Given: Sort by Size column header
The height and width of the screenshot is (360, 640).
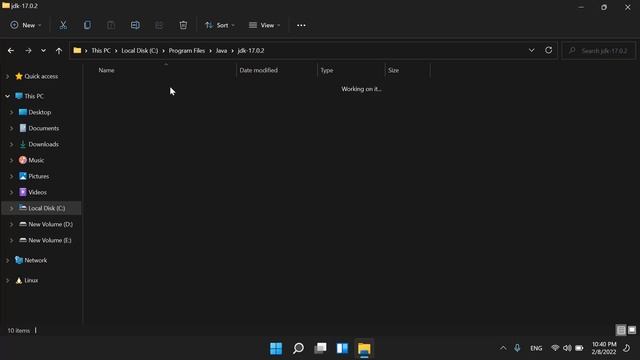Looking at the screenshot, I should [x=393, y=70].
